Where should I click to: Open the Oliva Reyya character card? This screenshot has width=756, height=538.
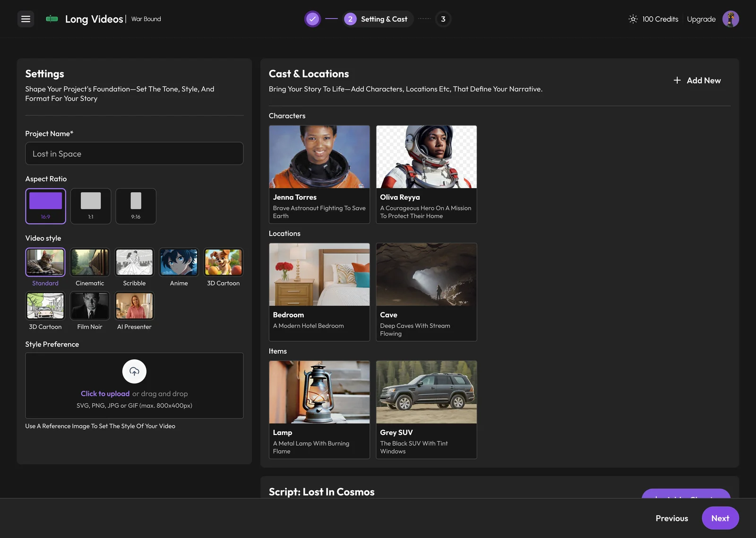tap(426, 174)
